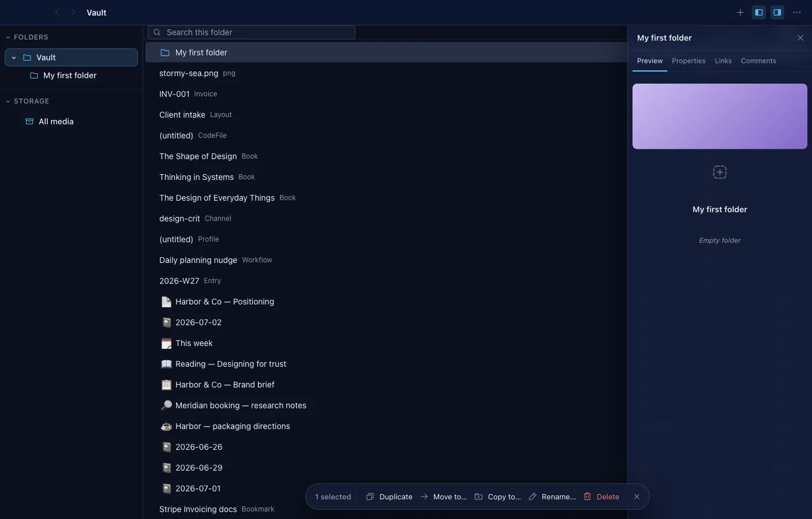Select My first folder row in list
The image size is (812, 519).
point(386,52)
